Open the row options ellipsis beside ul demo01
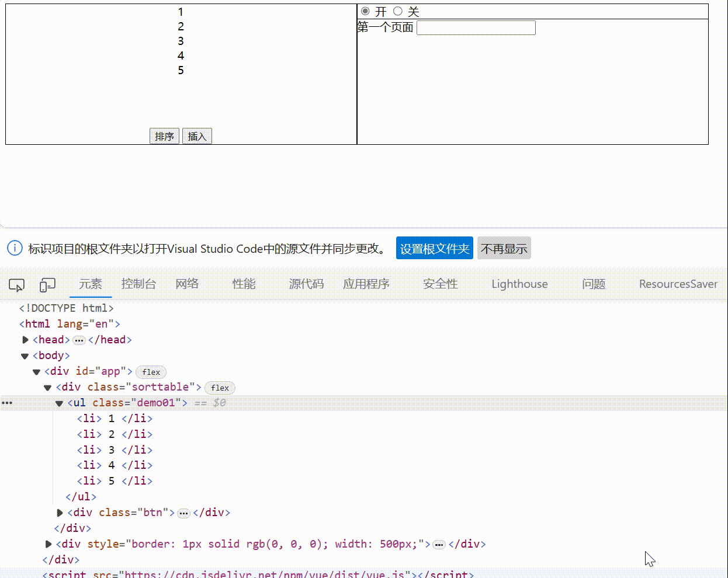Image resolution: width=728 pixels, height=578 pixels. [x=7, y=403]
